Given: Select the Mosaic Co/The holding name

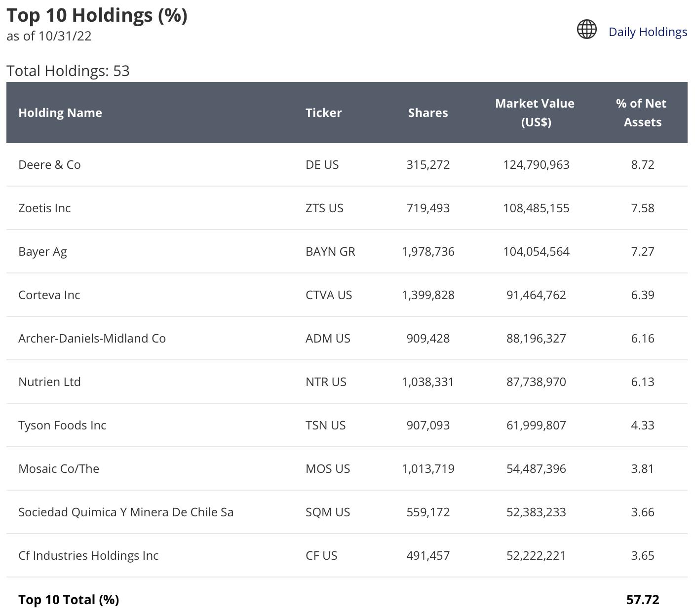Looking at the screenshot, I should [x=59, y=468].
